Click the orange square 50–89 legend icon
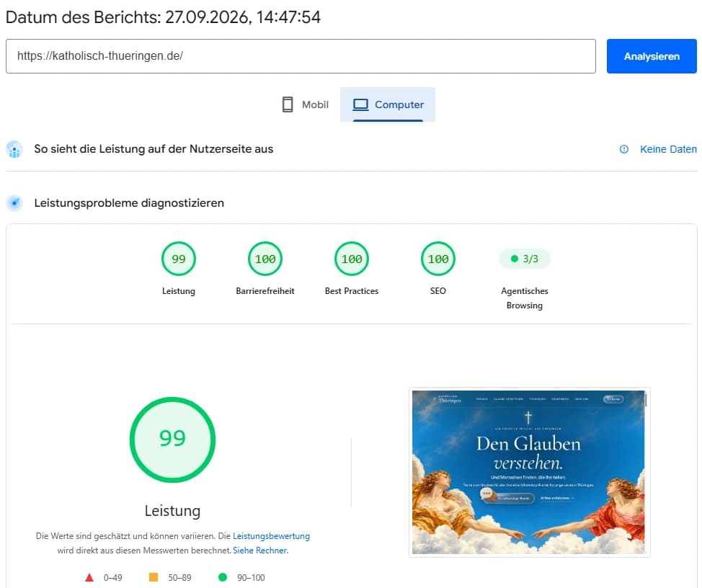702x588 pixels. pyautogui.click(x=154, y=577)
